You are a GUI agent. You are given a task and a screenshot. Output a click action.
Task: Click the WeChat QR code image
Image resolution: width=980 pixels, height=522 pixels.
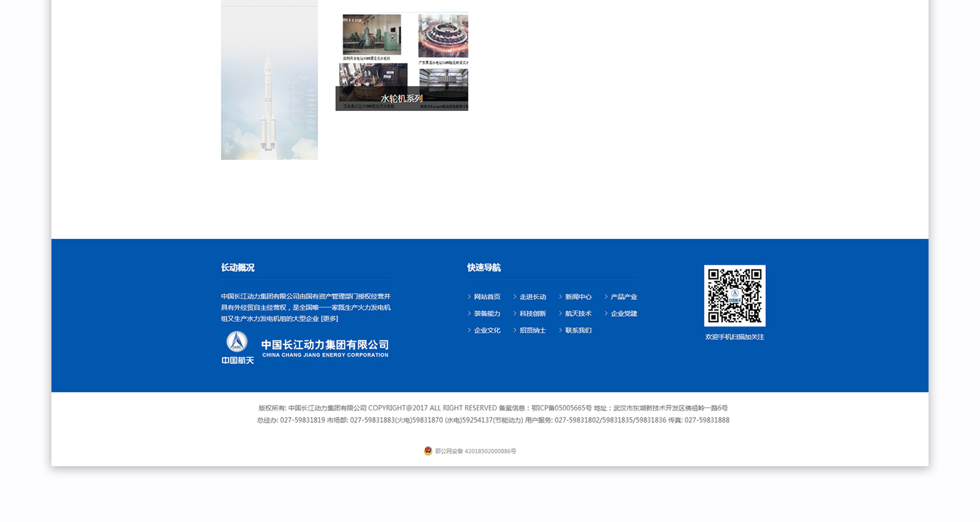(734, 295)
